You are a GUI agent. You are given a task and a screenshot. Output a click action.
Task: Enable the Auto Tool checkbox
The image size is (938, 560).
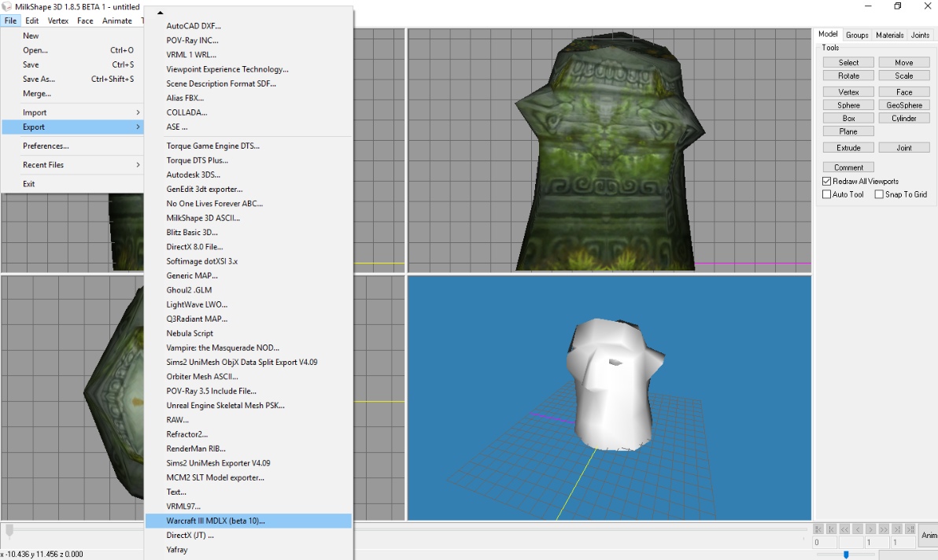(827, 194)
